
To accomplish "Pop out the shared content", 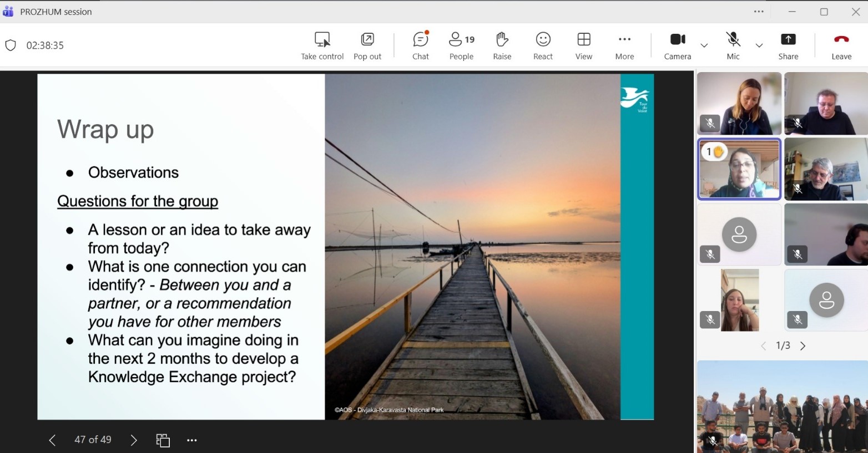I will (x=367, y=45).
